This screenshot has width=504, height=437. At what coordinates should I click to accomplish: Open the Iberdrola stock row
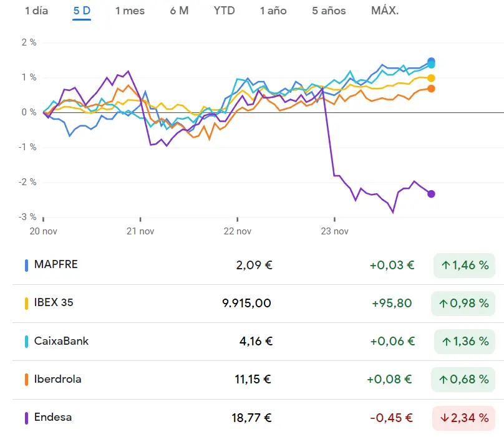250,379
